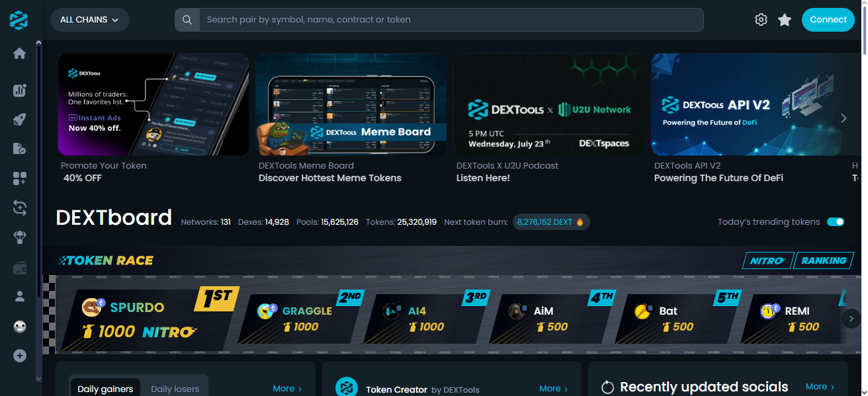Open settings gear icon in header
This screenshot has width=868, height=396.
point(761,20)
